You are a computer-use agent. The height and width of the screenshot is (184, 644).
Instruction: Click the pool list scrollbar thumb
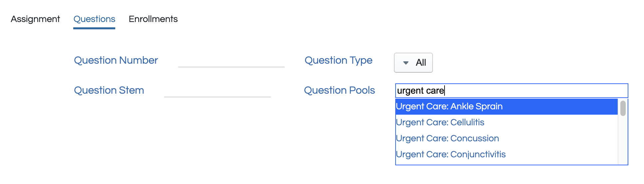623,108
